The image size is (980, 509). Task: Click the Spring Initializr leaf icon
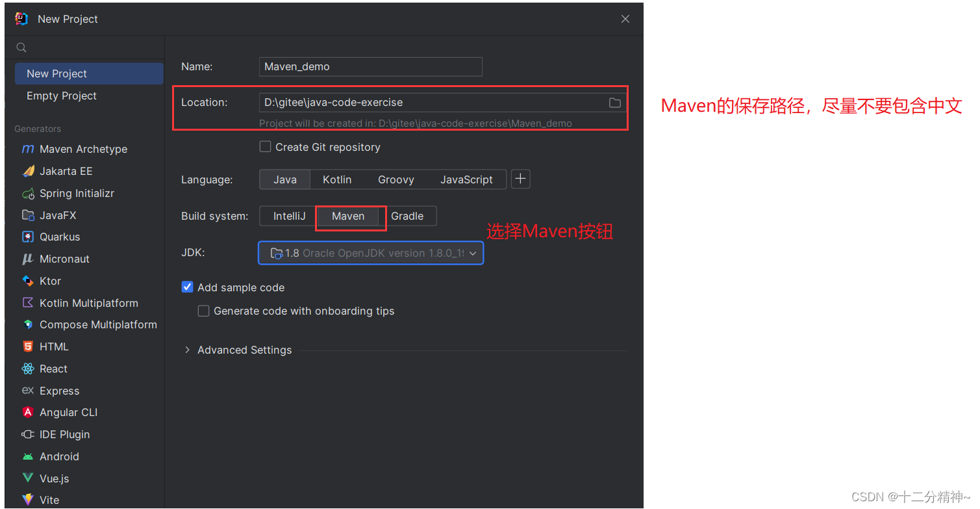click(x=28, y=193)
